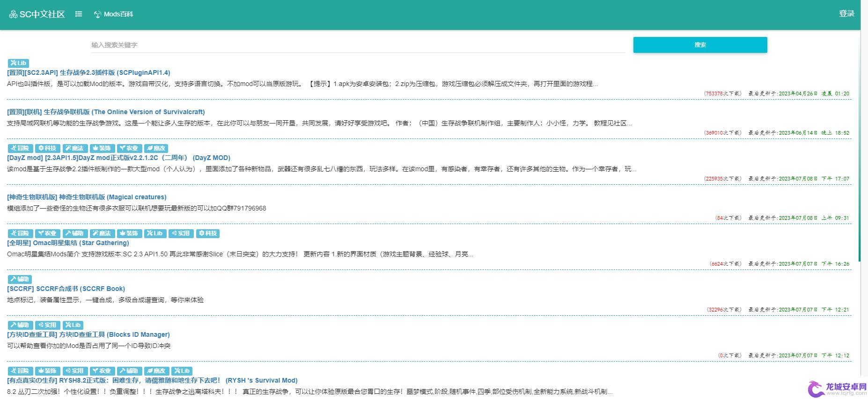Click Lib tag on Blocks ID Manager entry
Screen dimensions: 868x399
[x=73, y=325]
